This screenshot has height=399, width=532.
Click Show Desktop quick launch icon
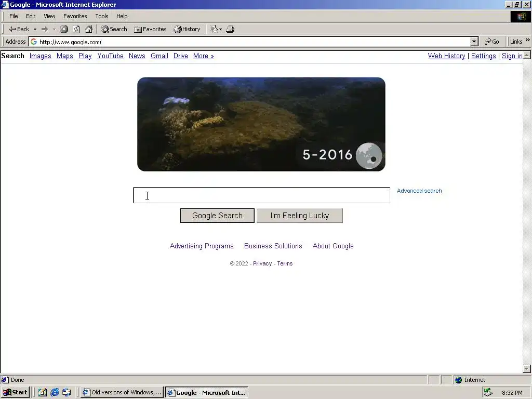tap(42, 392)
